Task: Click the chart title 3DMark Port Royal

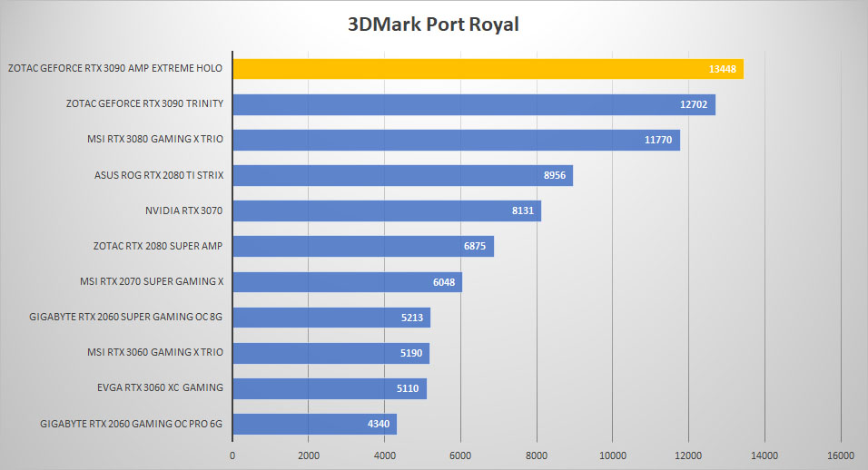Action: [x=433, y=24]
